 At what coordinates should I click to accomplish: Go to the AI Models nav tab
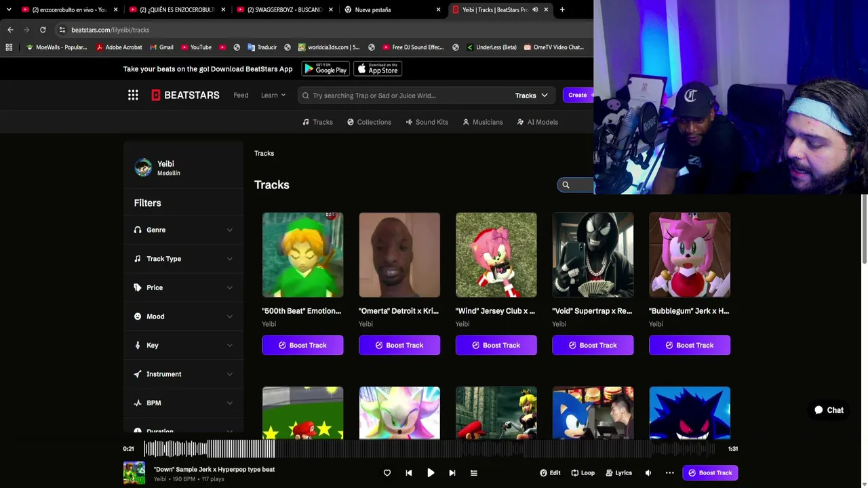(x=537, y=122)
